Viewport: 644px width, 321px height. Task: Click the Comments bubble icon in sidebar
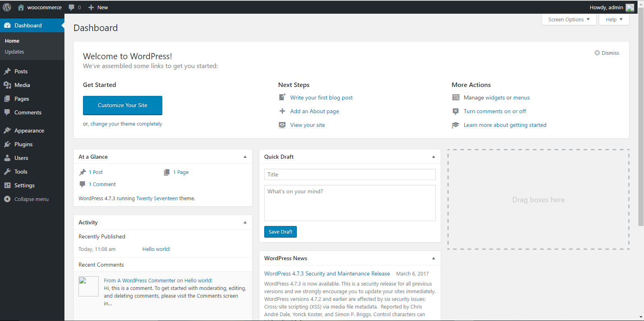[x=7, y=112]
